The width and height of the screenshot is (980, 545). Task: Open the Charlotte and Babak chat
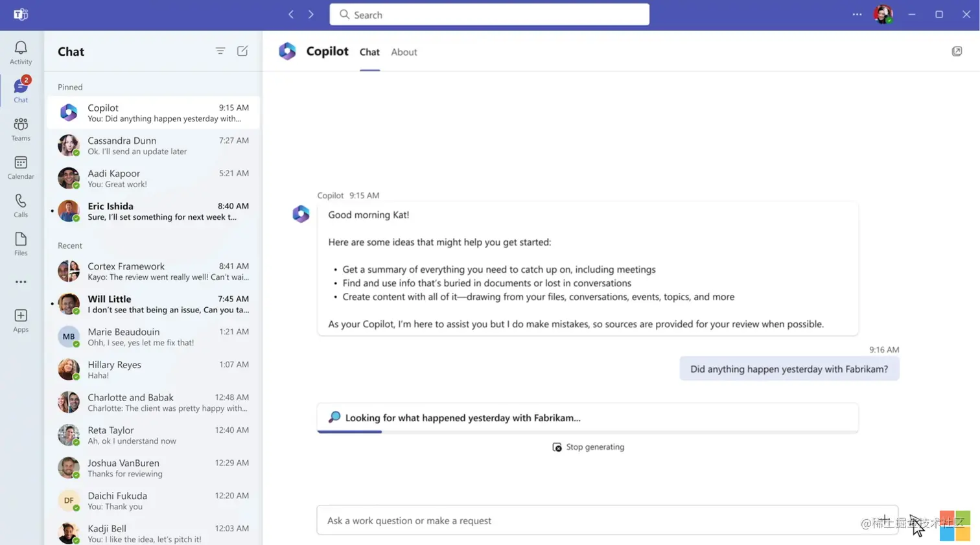coord(154,402)
